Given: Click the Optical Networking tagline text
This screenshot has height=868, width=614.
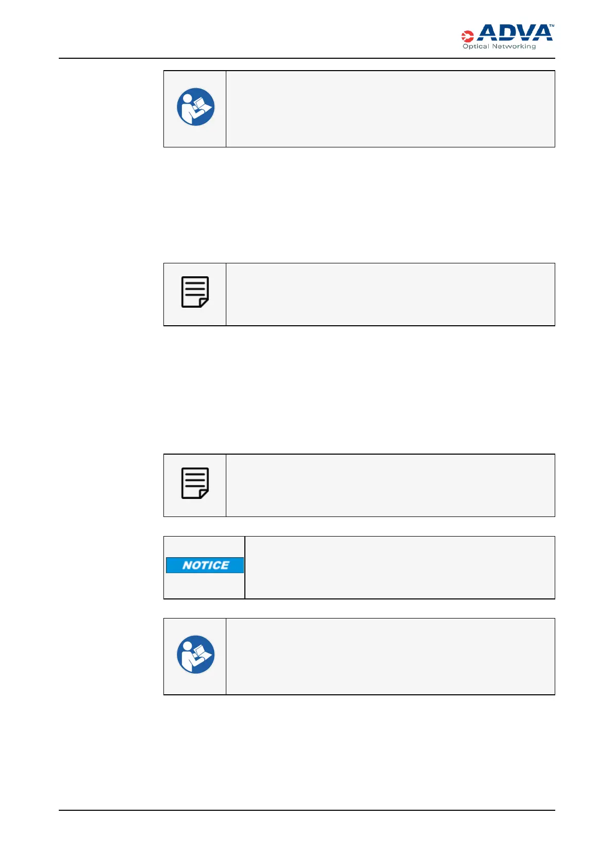Looking at the screenshot, I should [x=499, y=46].
